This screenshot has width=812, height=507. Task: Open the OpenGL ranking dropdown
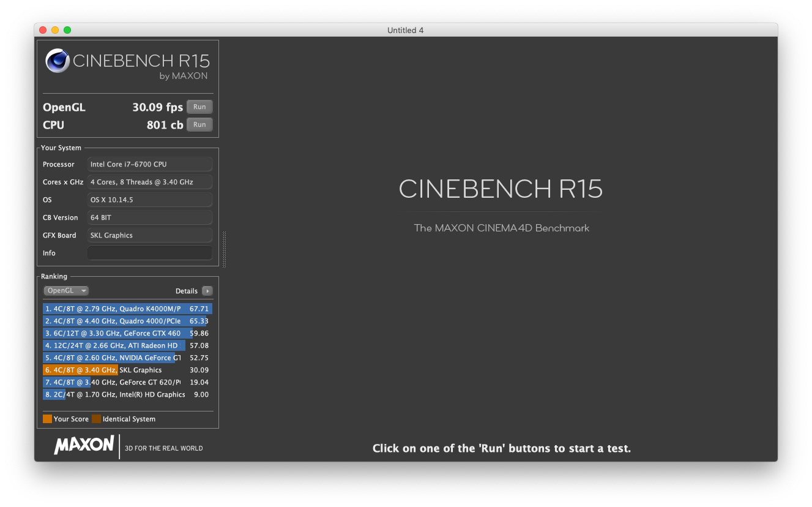(66, 291)
